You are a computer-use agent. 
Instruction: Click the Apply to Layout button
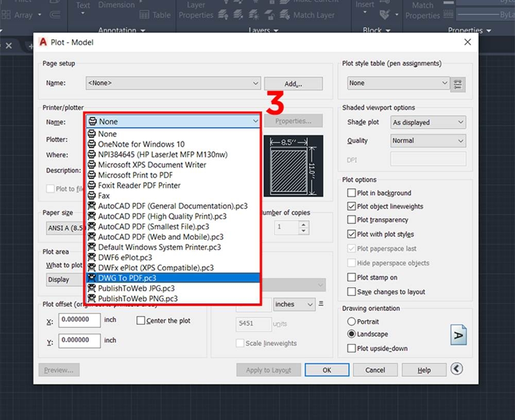268,369
